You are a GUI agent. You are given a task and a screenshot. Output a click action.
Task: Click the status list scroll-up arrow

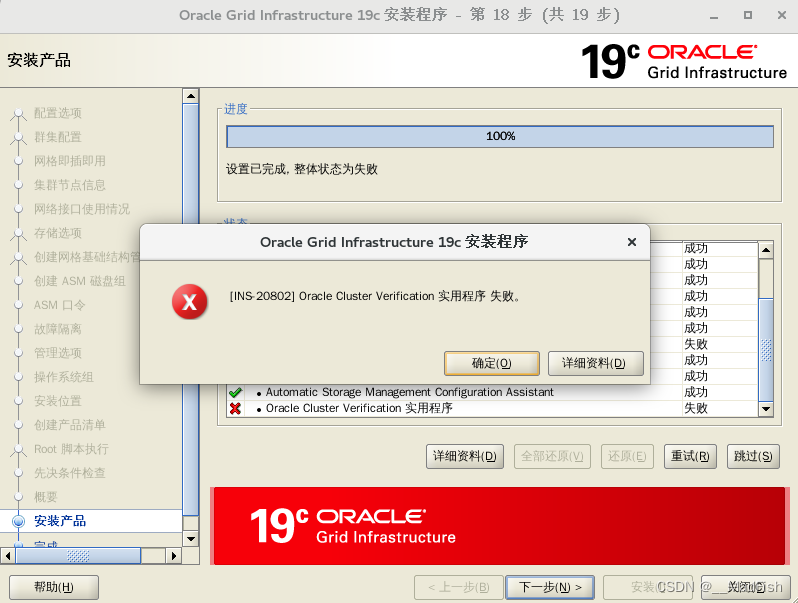click(x=765, y=250)
